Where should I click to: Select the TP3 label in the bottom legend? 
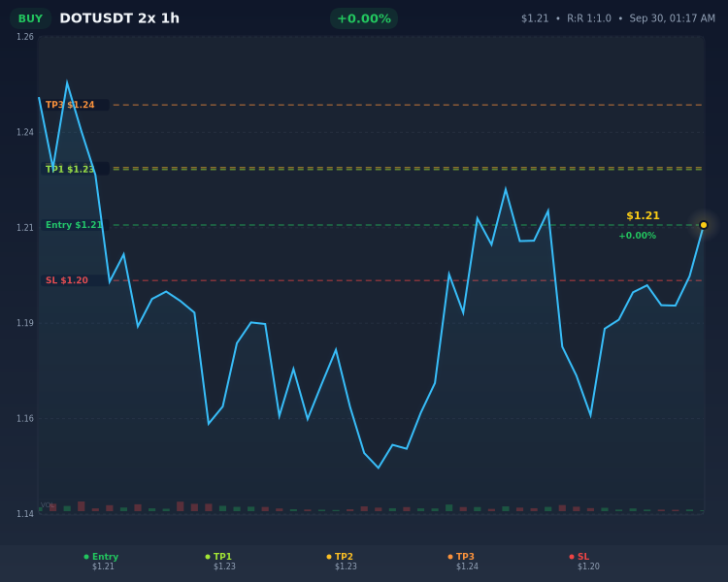(465, 557)
